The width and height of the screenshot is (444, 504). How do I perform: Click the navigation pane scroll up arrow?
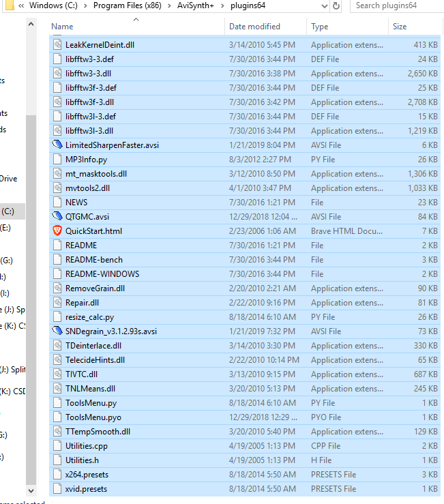[x=31, y=24]
